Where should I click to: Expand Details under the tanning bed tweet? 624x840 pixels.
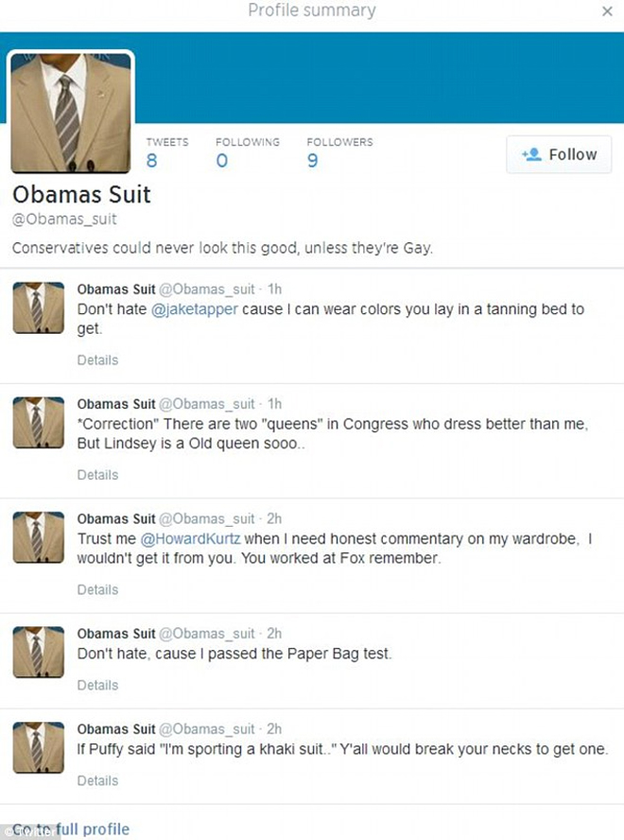click(97, 360)
